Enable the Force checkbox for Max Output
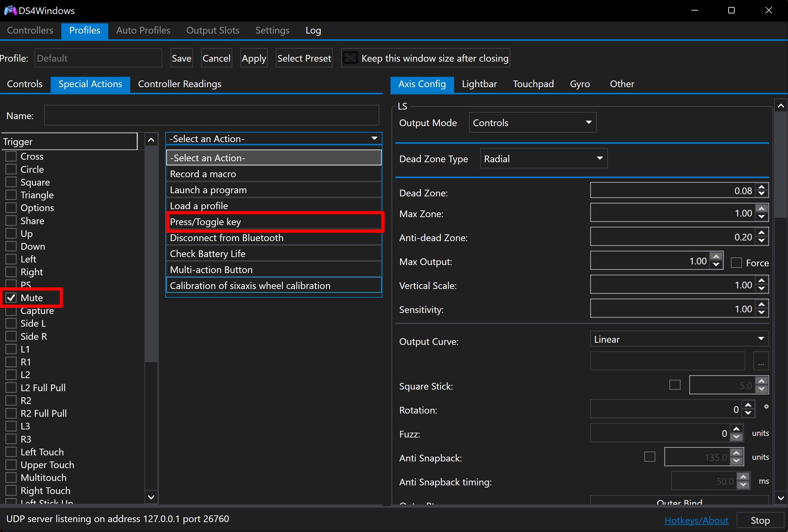 pos(736,263)
